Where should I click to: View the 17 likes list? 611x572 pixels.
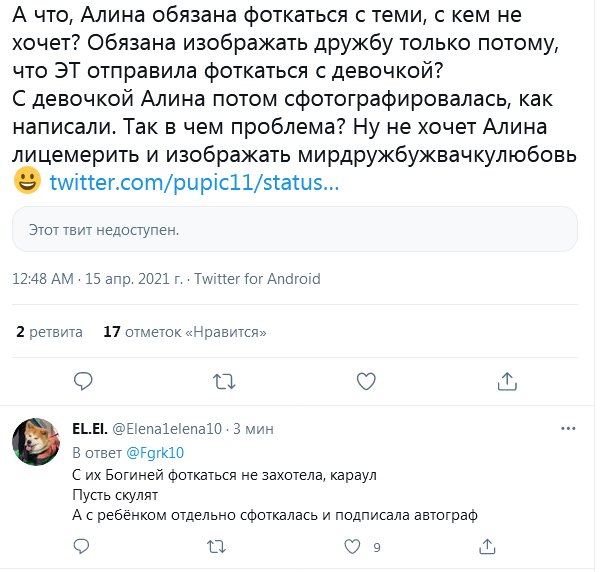185,331
